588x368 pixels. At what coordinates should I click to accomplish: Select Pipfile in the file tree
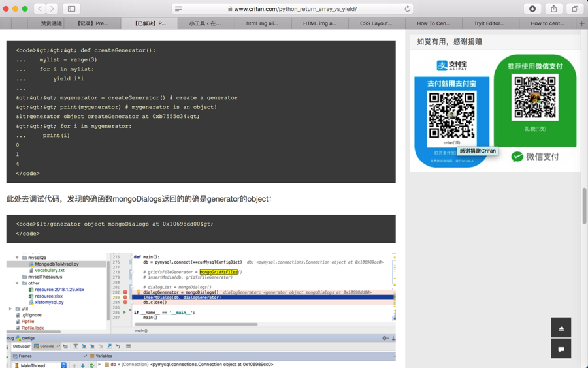click(27, 321)
